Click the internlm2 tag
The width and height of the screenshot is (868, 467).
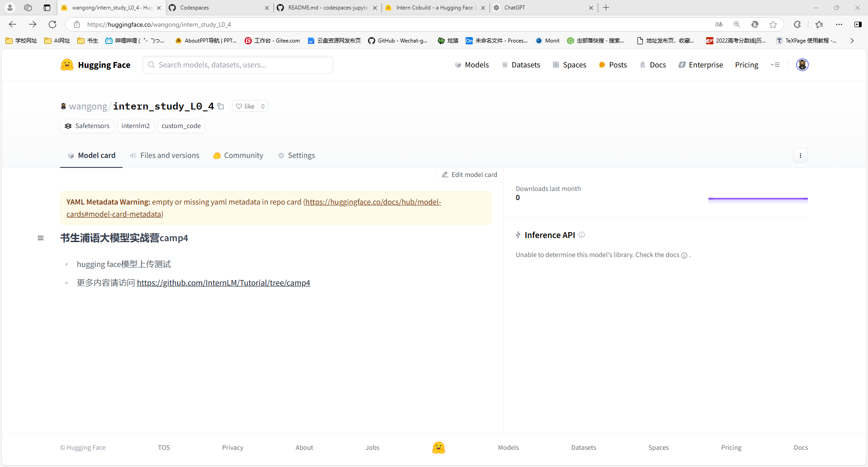tap(136, 126)
